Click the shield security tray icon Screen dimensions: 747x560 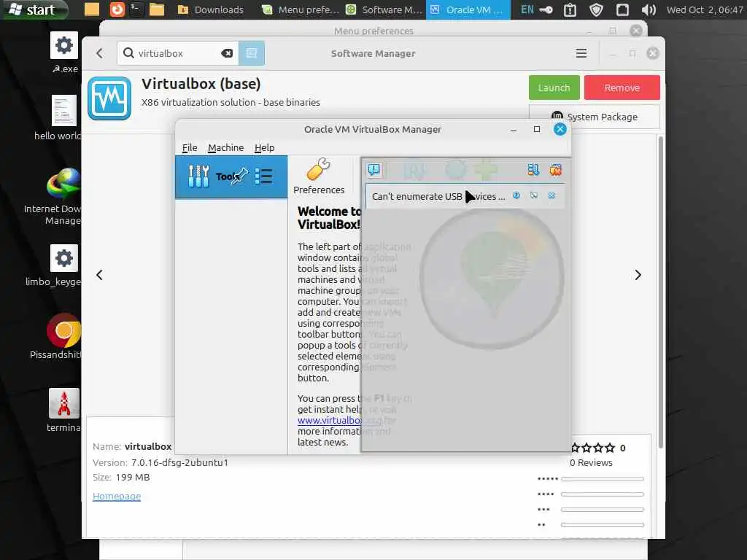[596, 9]
